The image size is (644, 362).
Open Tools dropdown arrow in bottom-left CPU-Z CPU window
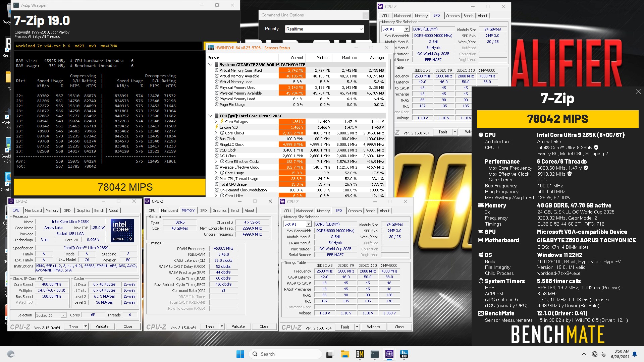tap(86, 326)
